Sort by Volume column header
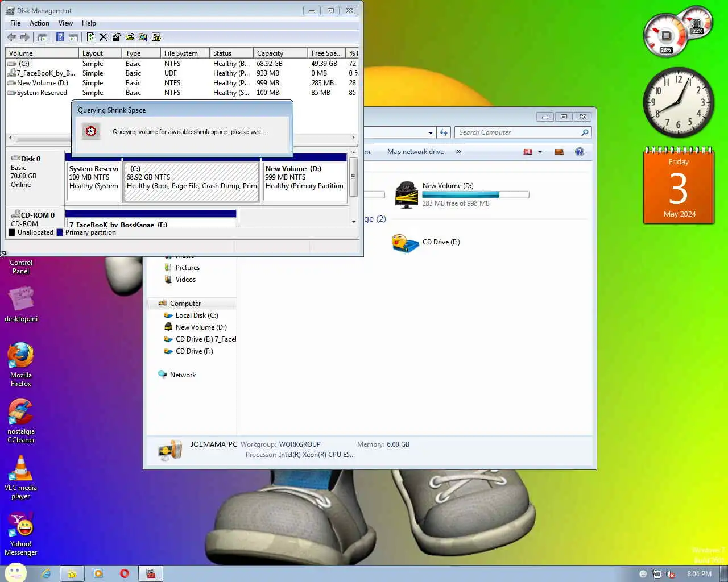The height and width of the screenshot is (582, 728). tap(42, 53)
